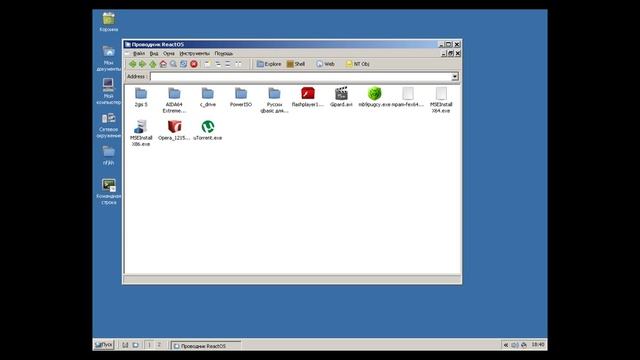
Task: Select the green shield exe file
Action: (x=374, y=97)
